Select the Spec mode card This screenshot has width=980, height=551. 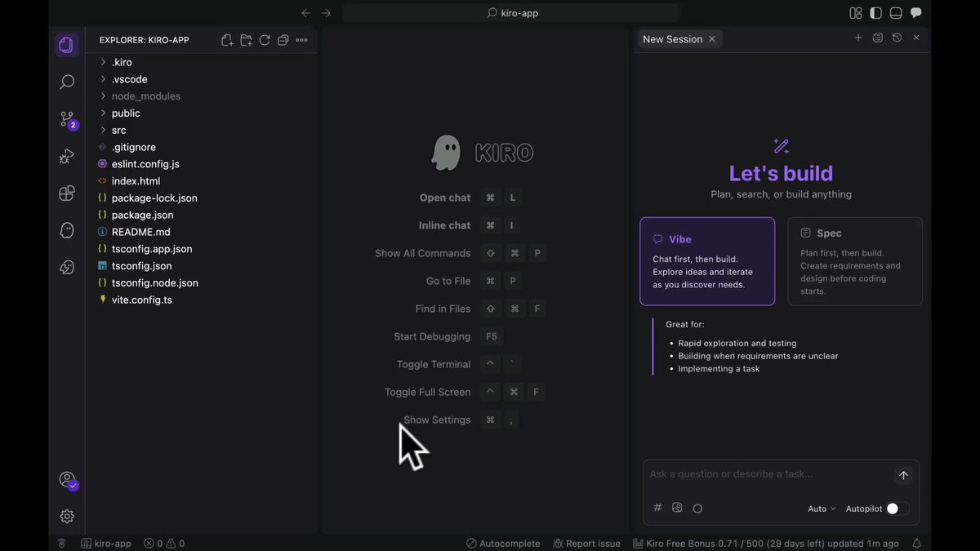pyautogui.click(x=855, y=261)
